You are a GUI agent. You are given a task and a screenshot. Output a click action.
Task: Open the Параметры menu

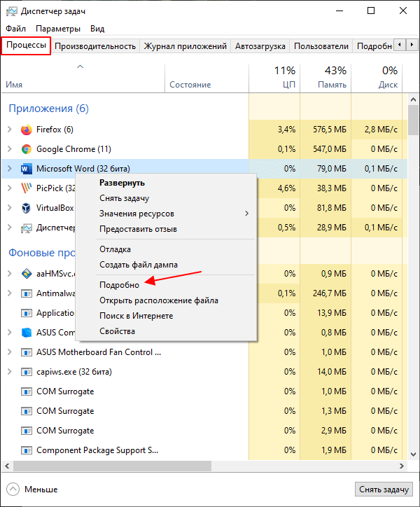pyautogui.click(x=58, y=29)
